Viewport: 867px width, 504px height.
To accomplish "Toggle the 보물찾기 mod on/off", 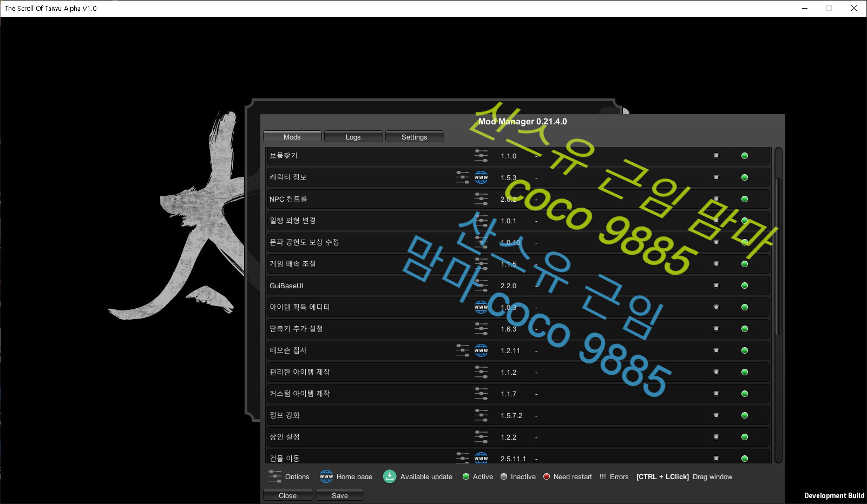I will point(716,156).
